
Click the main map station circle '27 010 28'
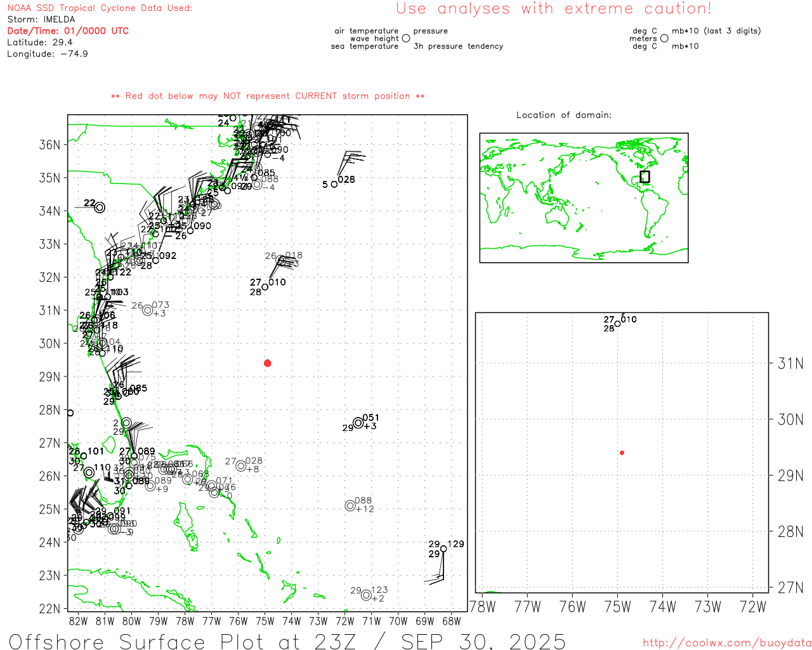point(265,287)
